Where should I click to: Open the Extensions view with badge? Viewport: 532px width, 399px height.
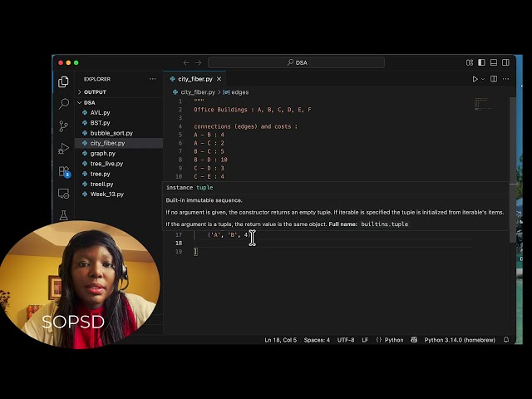[x=64, y=171]
